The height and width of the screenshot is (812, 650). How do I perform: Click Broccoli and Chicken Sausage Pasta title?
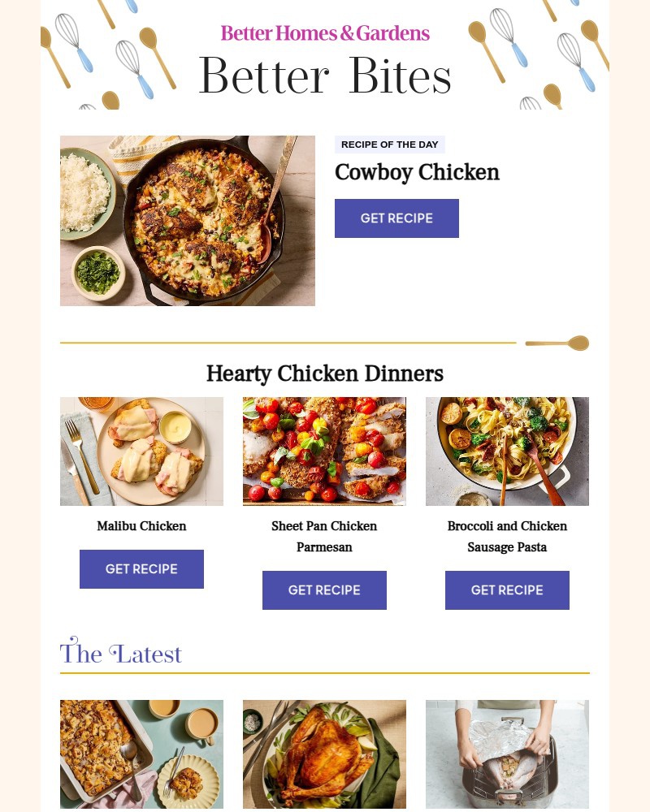(x=508, y=537)
